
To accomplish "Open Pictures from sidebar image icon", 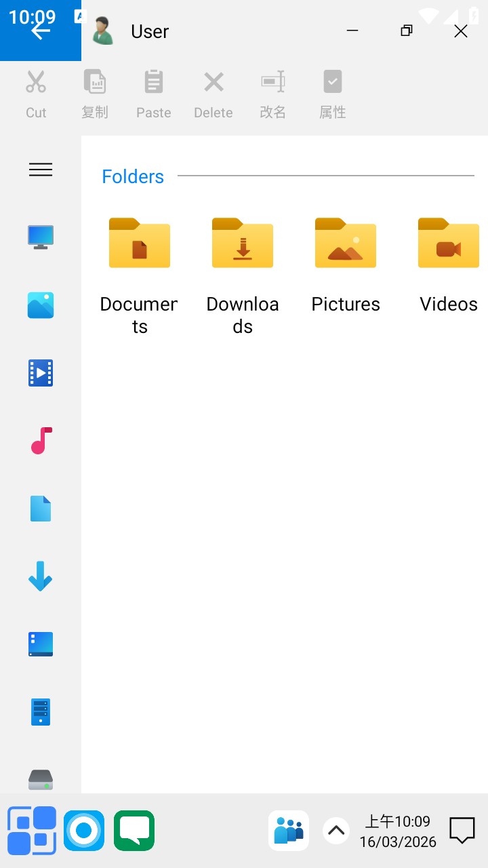I will [x=41, y=305].
